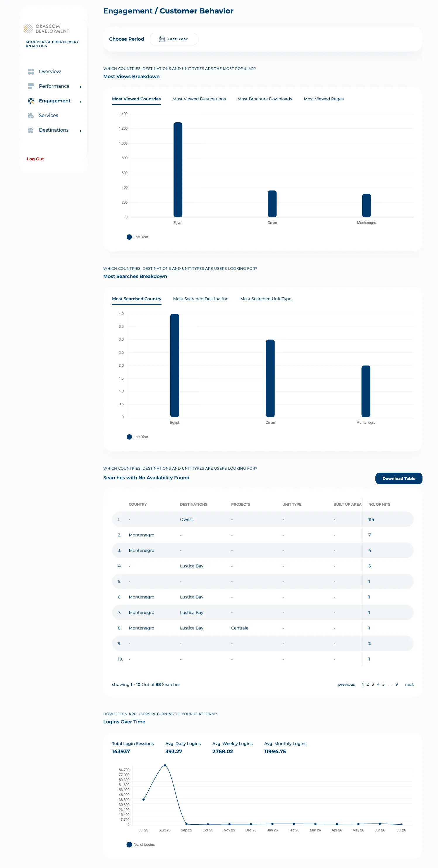The image size is (438, 868).
Task: Expand the Destinations submenu arrow
Action: point(80,131)
